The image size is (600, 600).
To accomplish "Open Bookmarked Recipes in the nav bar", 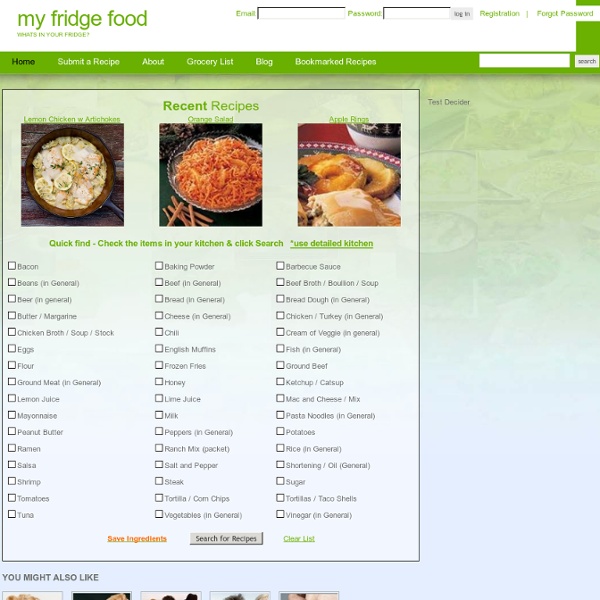I will 336,62.
